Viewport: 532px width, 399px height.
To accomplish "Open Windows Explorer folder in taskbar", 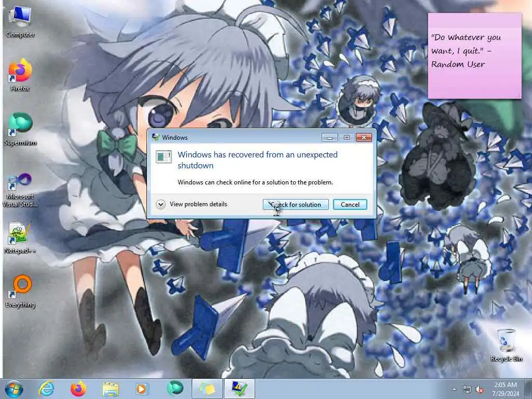I will point(111,389).
